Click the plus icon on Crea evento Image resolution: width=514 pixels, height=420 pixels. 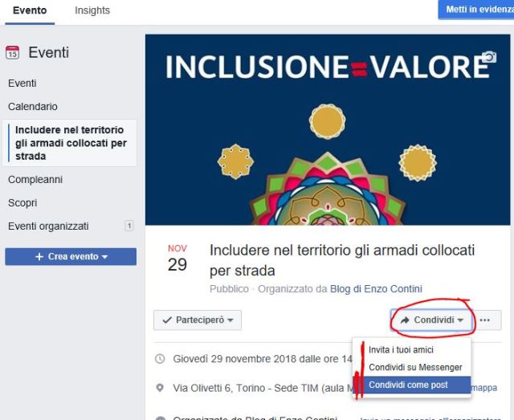point(39,257)
